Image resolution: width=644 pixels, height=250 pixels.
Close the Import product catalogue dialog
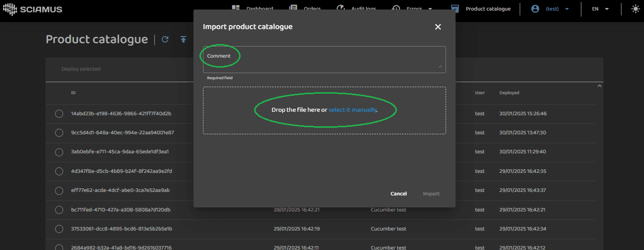[438, 27]
